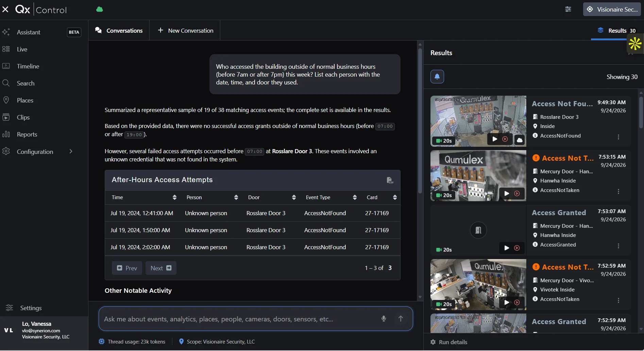Close the sidebar with the X icon
The width and height of the screenshot is (644, 351).
point(5,10)
